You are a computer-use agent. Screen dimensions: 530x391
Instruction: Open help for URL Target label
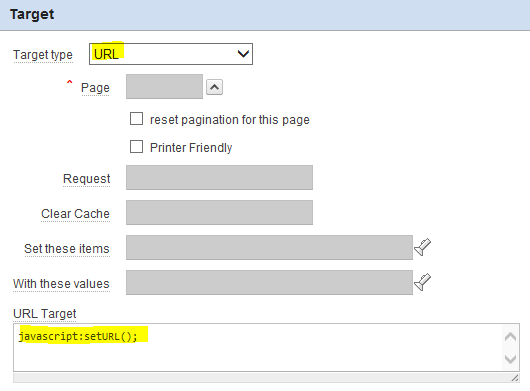[x=45, y=314]
